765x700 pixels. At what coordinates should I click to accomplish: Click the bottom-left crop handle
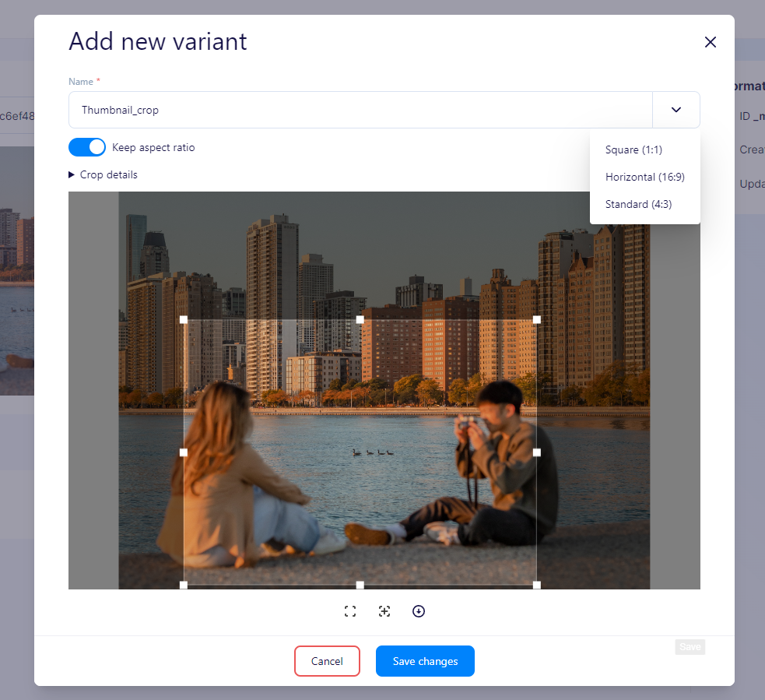click(184, 585)
